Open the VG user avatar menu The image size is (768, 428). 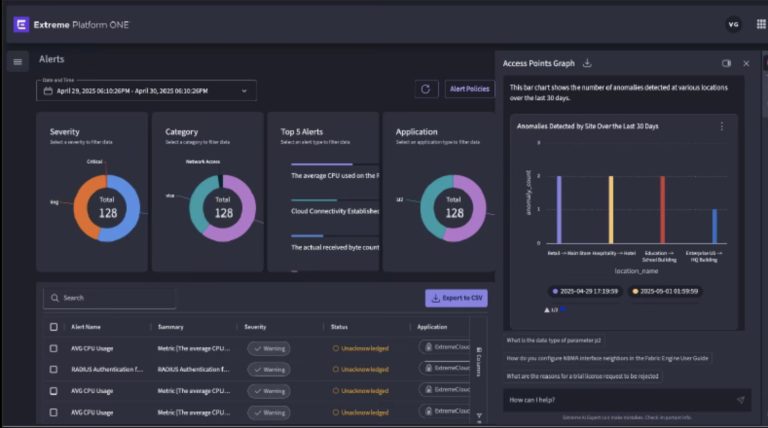(x=733, y=24)
